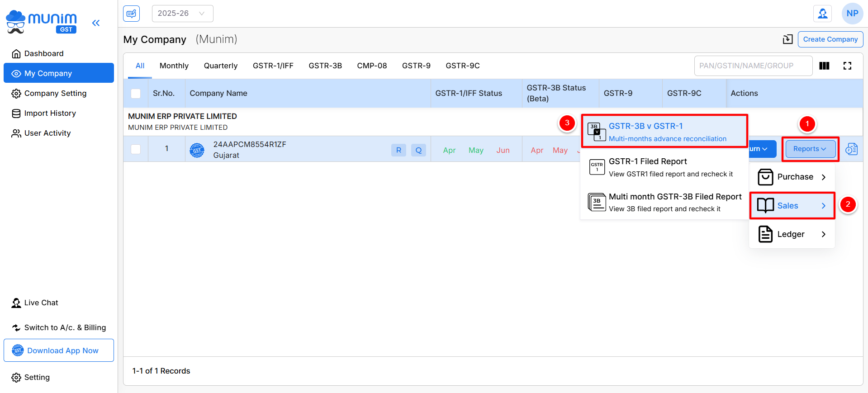Expand the Sales submenu arrow
868x393 pixels.
coord(823,206)
